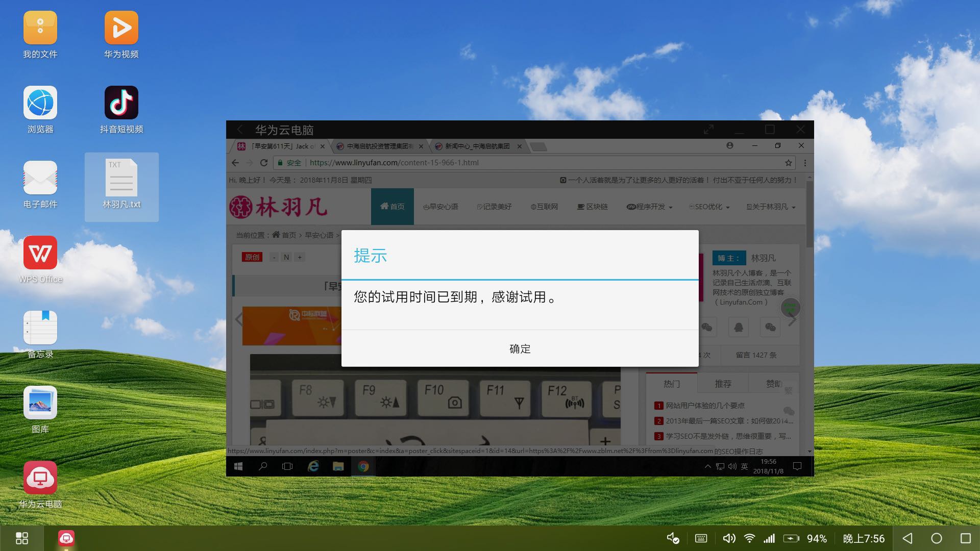Click the back arrow in 华为云电脑 title bar
This screenshot has height=551, width=980.
pyautogui.click(x=240, y=130)
